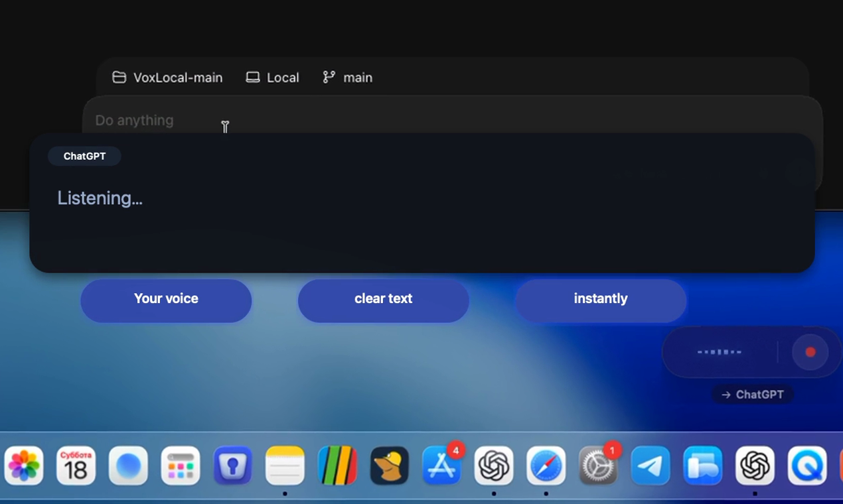Open the VoxLocal-main folder selector
Screen dimensions: 843x504
(167, 78)
